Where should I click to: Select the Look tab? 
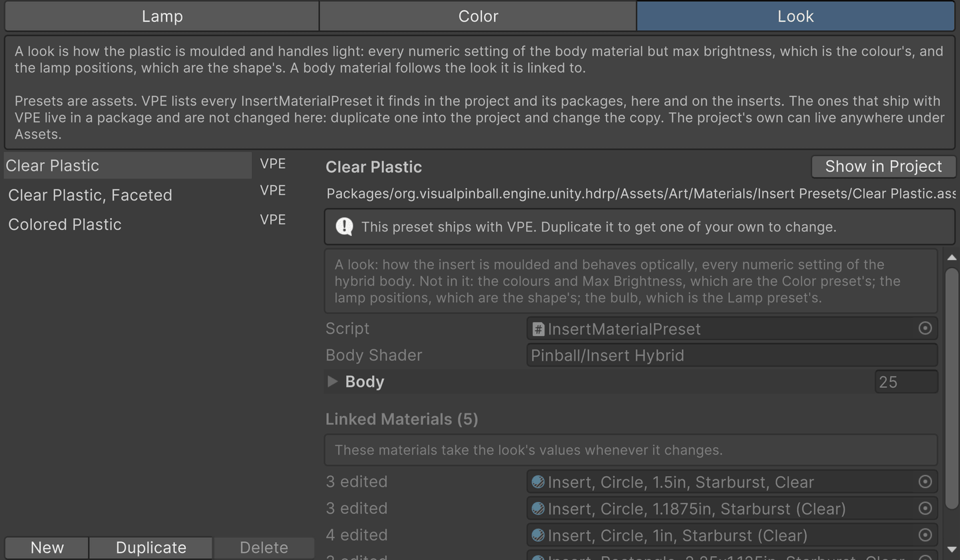coord(796,16)
